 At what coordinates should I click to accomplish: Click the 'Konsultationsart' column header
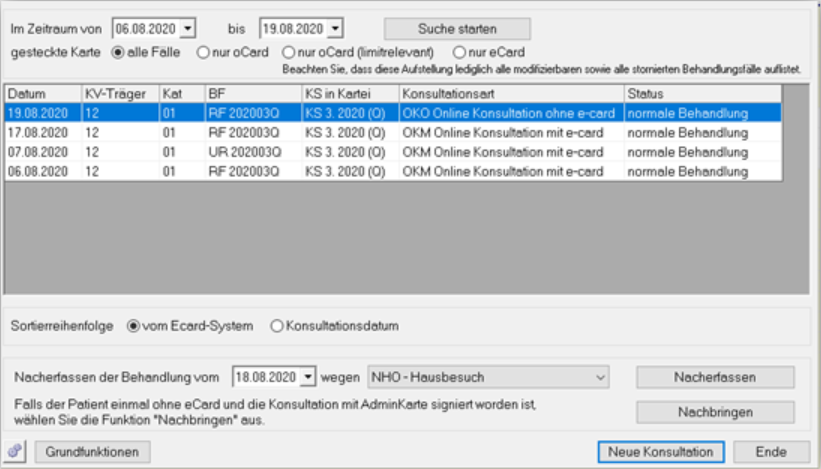(511, 94)
